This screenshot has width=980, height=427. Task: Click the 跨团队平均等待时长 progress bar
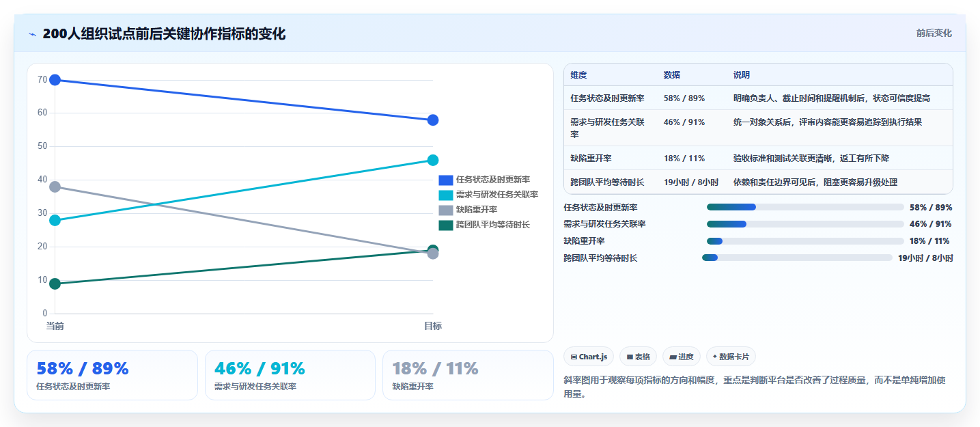pos(797,258)
